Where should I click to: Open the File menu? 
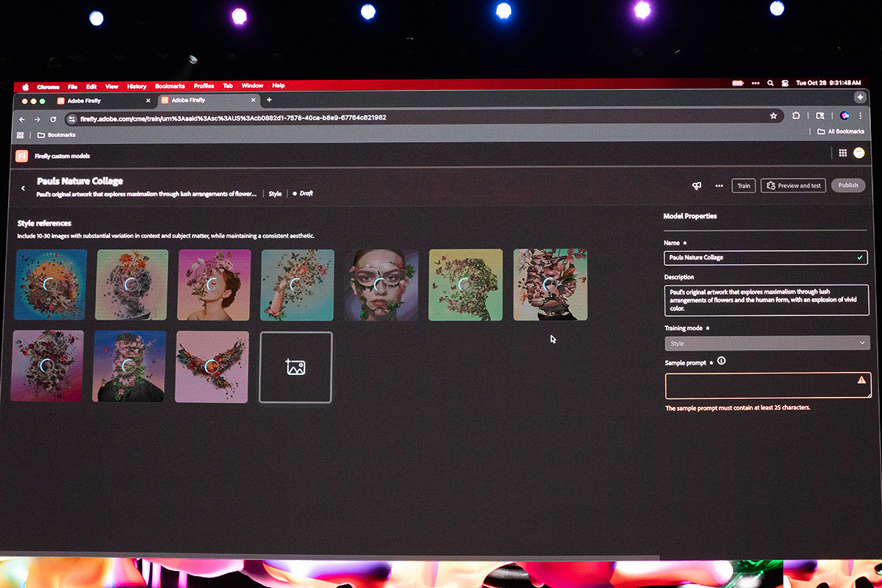(x=73, y=87)
